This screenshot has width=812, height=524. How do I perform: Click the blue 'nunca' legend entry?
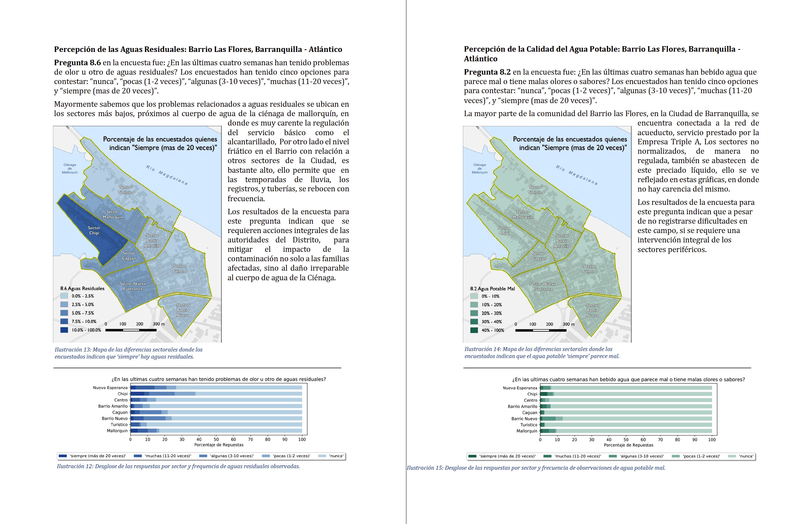pyautogui.click(x=331, y=456)
